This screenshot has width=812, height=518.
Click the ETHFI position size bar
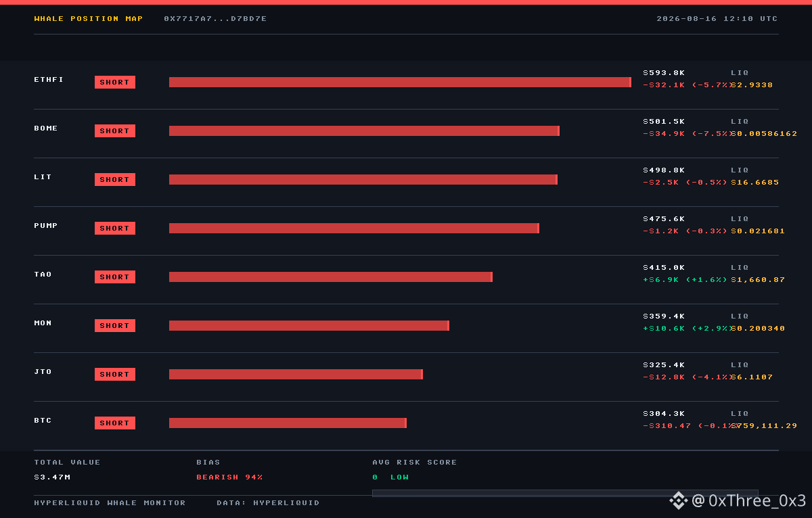click(400, 82)
